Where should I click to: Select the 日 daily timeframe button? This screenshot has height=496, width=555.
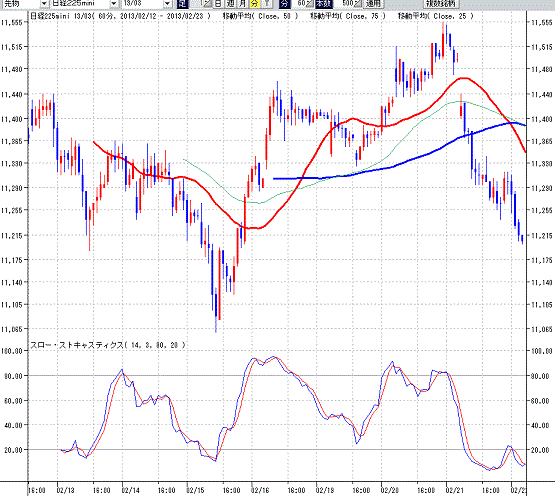[218, 4]
